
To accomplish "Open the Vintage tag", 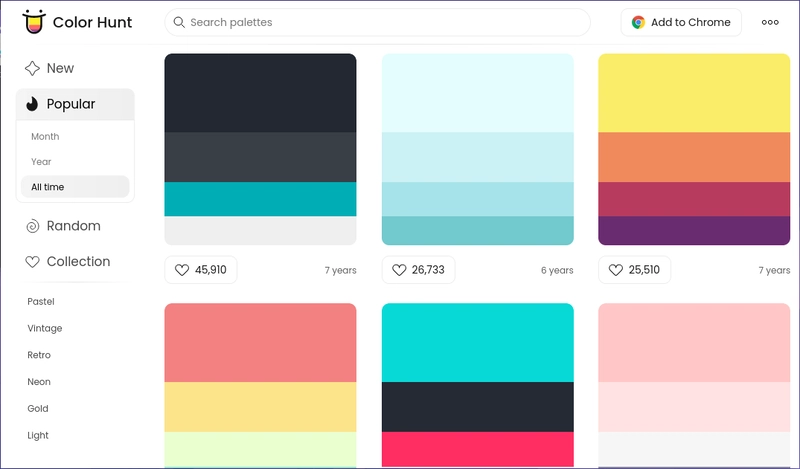I will [x=45, y=328].
